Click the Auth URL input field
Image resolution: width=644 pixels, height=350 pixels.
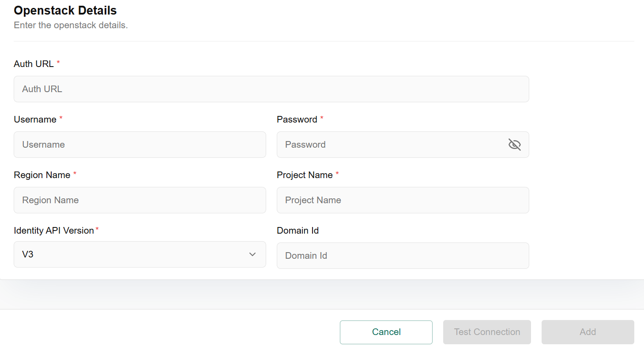tap(271, 89)
